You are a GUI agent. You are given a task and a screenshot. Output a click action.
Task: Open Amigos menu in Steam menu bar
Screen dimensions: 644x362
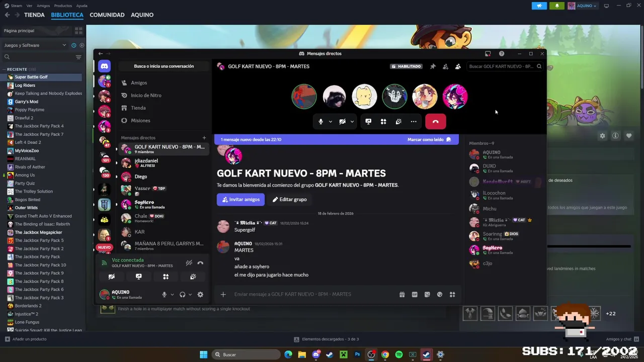click(x=43, y=6)
